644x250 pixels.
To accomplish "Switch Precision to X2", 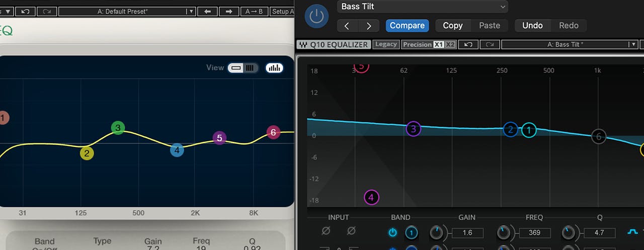I will [450, 44].
